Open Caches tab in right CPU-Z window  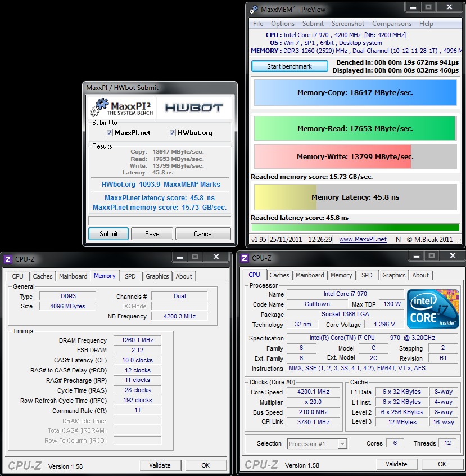coord(279,275)
